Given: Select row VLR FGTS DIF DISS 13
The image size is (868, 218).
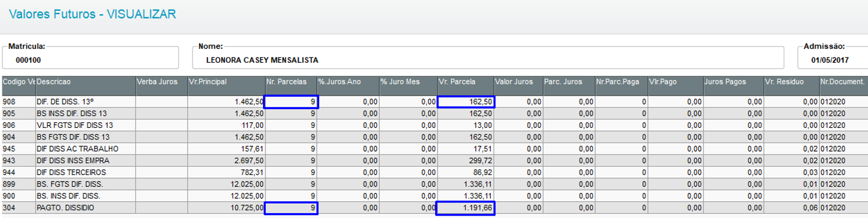Looking at the screenshot, I should pos(434,125).
